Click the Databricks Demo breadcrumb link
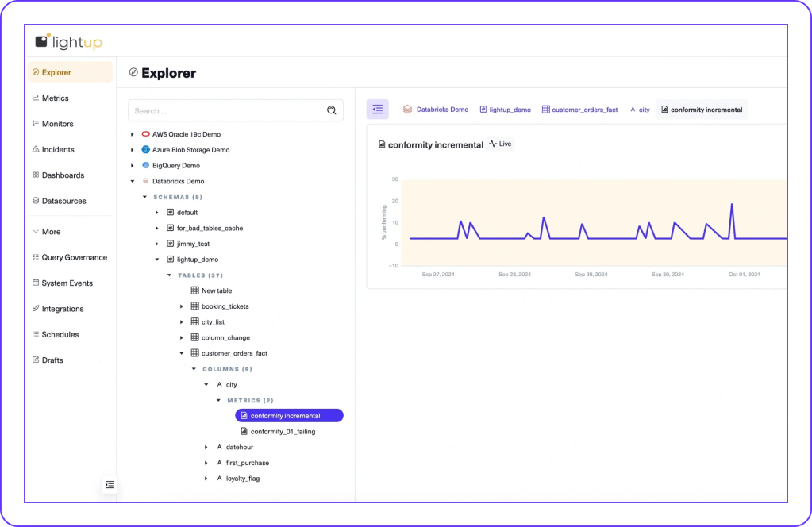Image resolution: width=812 pixels, height=527 pixels. (x=441, y=110)
